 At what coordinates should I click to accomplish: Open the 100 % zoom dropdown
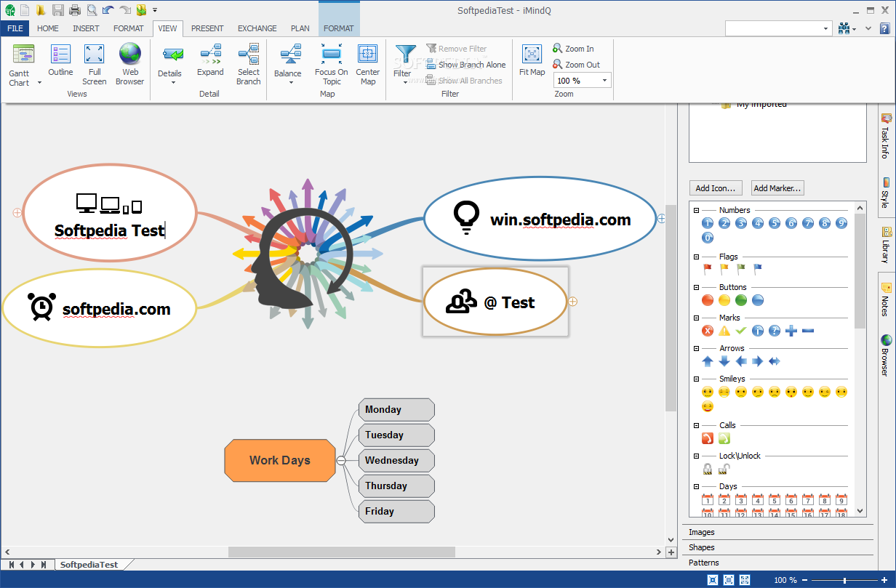pos(604,81)
